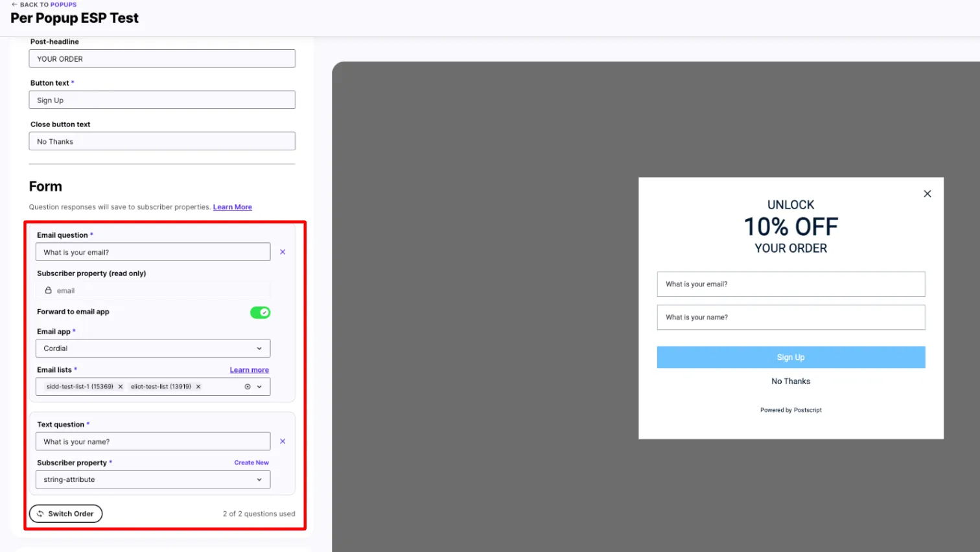The height and width of the screenshot is (552, 980).
Task: Click Create New beside Subscriber property
Action: (x=251, y=463)
